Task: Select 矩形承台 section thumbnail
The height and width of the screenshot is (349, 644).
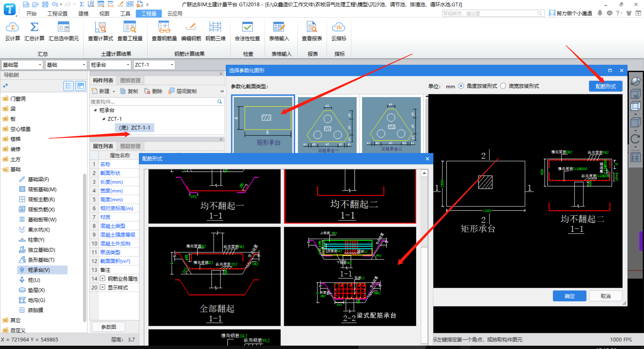Action: (263, 124)
